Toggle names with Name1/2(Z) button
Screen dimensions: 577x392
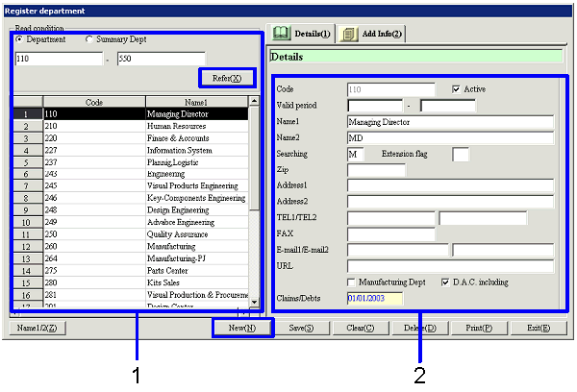click(x=38, y=328)
